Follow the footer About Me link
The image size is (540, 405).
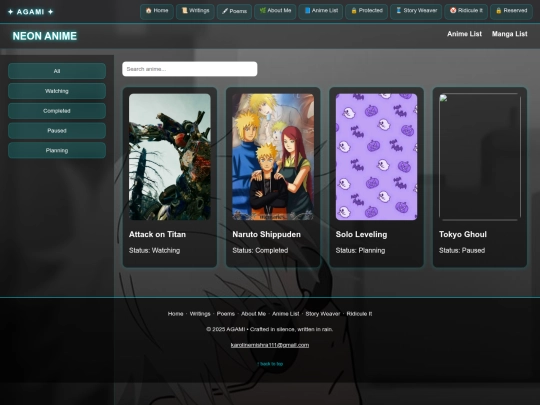tap(253, 314)
